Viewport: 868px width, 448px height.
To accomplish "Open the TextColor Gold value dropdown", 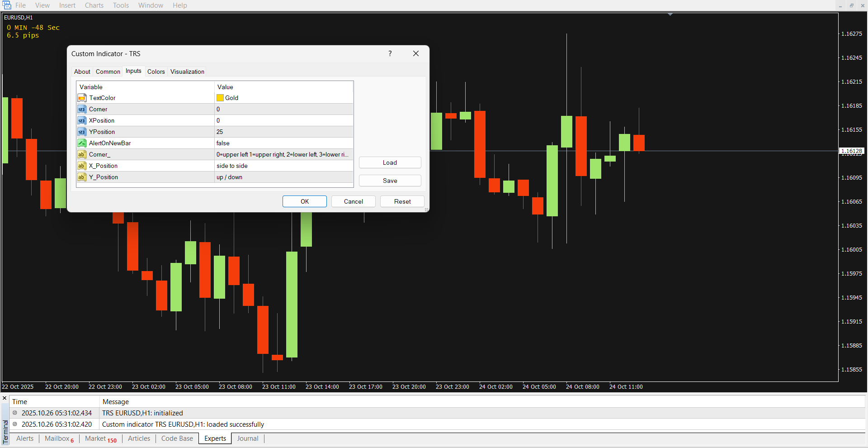I will 283,98.
